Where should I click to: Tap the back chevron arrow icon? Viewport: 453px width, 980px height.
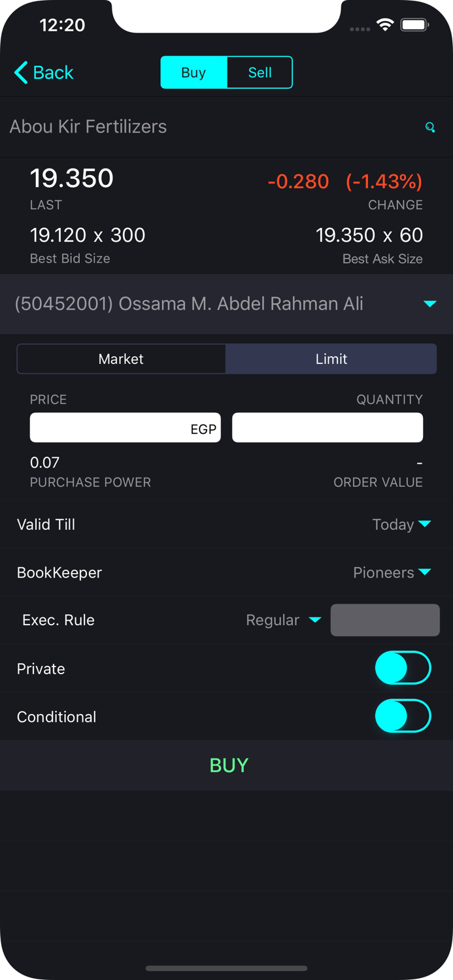[20, 73]
